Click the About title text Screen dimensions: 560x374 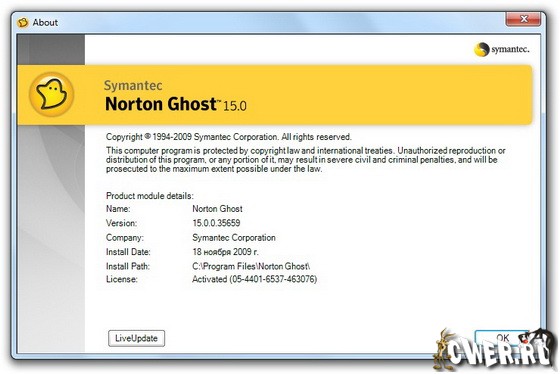(45, 23)
